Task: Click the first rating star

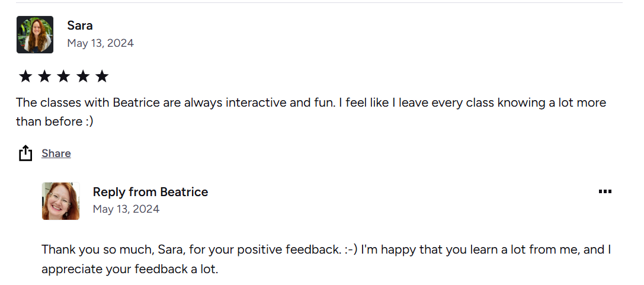Action: [x=25, y=76]
